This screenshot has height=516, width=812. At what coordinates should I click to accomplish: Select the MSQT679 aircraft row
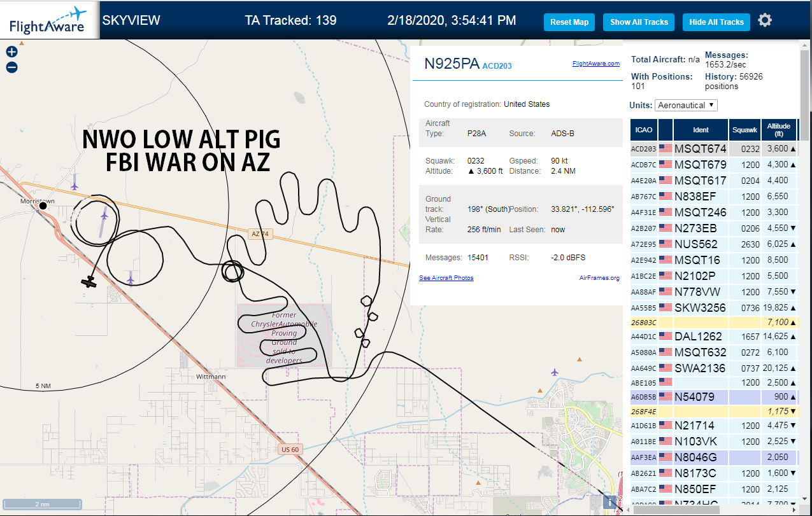[x=714, y=165]
